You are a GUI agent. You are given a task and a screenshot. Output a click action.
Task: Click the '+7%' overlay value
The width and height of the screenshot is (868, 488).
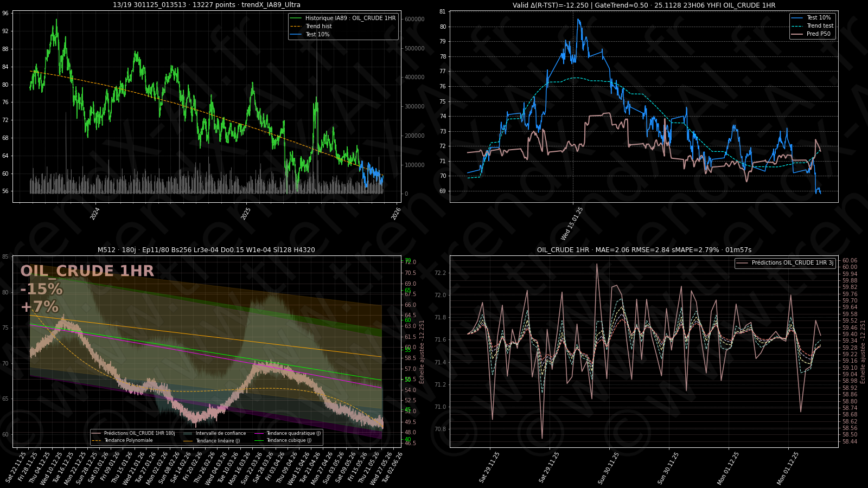(x=39, y=307)
